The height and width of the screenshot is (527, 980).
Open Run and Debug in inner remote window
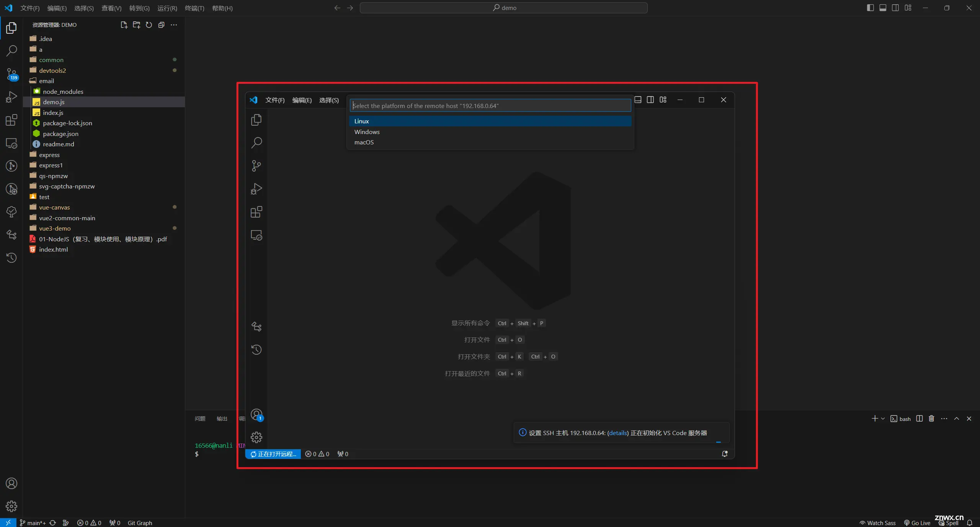click(x=256, y=189)
